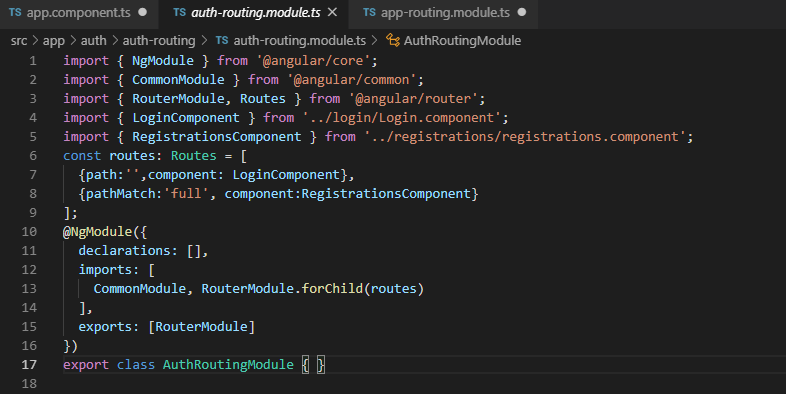Click 'NgModule' in the first import
This screenshot has width=786, height=394.
click(x=163, y=61)
